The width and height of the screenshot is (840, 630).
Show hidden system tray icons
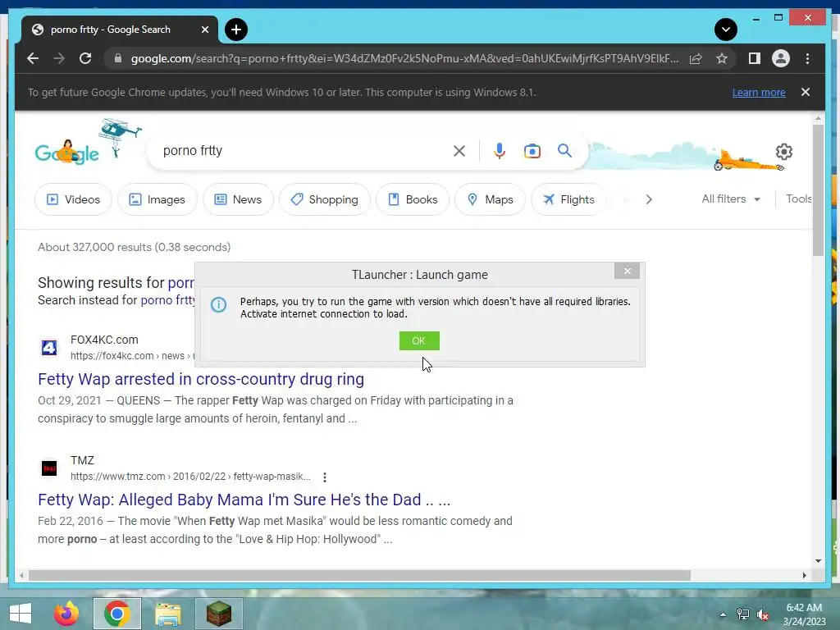point(723,614)
